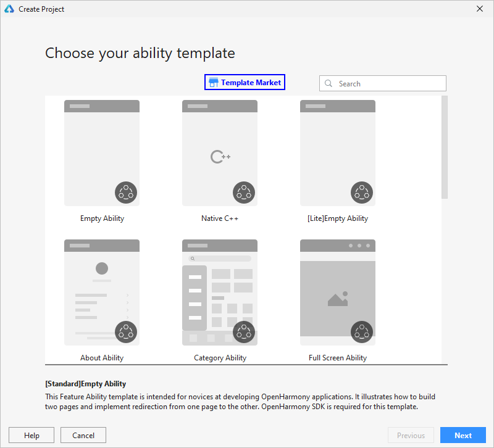The image size is (494, 448).
Task: Focus the template Search field
Action: click(x=383, y=83)
